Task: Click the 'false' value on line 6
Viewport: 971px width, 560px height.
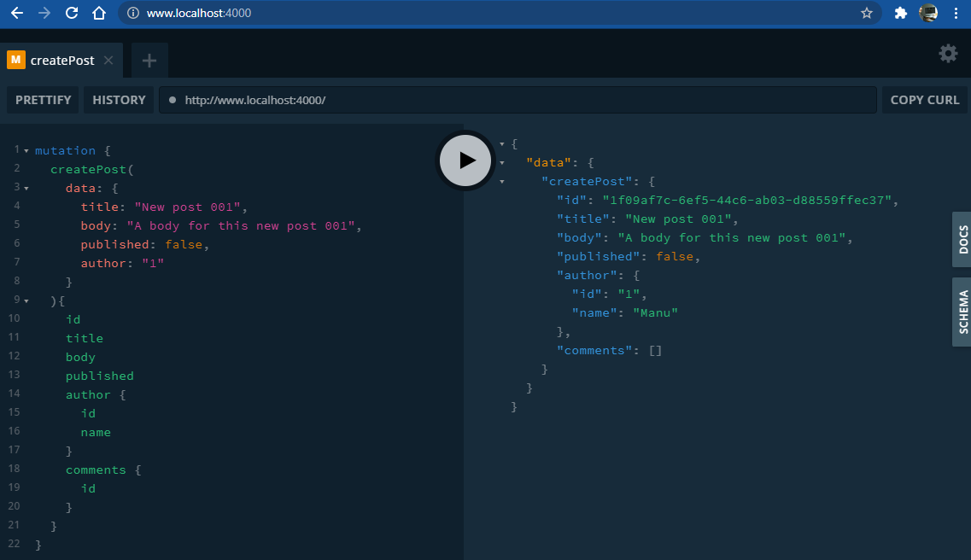Action: click(184, 244)
